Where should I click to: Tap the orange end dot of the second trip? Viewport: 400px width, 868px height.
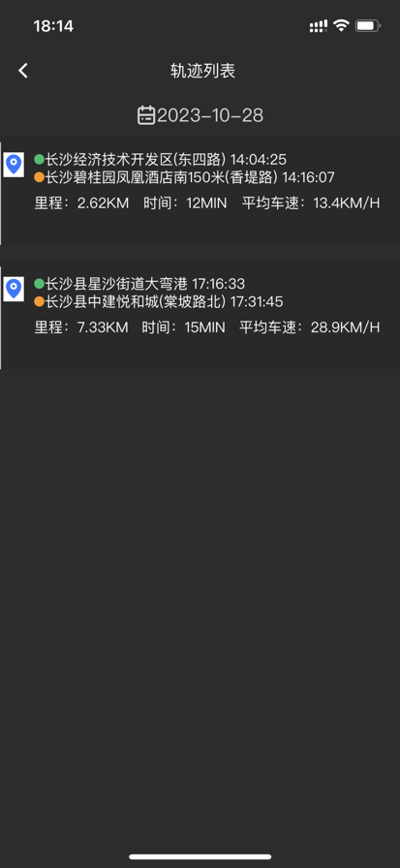click(x=39, y=301)
